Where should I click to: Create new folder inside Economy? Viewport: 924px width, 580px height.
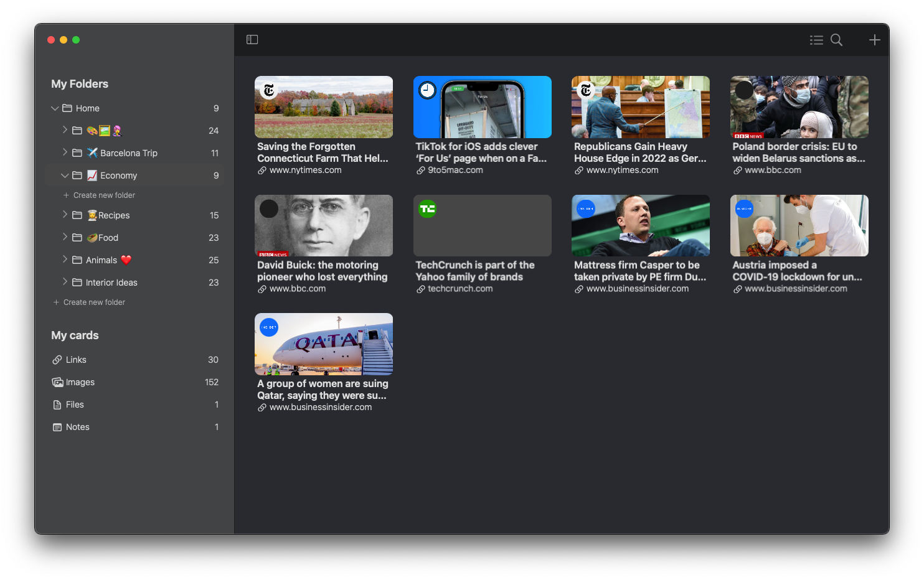(104, 195)
